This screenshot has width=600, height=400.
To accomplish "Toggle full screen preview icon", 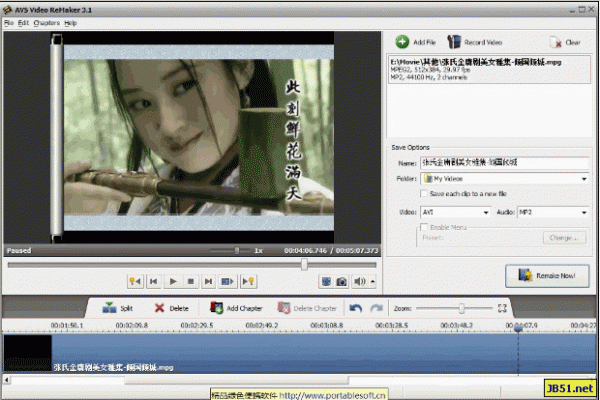I will (326, 282).
